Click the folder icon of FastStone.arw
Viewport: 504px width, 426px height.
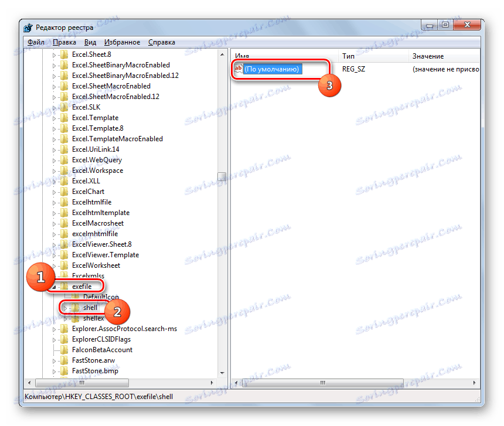tap(64, 360)
